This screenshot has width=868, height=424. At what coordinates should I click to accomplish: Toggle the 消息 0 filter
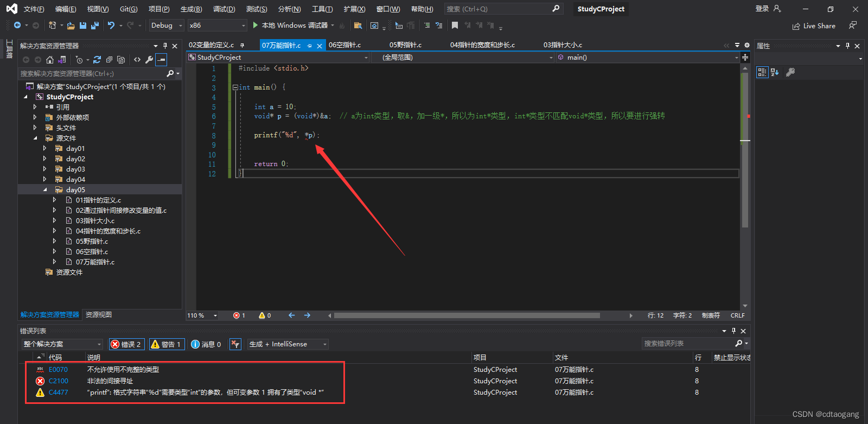click(206, 344)
